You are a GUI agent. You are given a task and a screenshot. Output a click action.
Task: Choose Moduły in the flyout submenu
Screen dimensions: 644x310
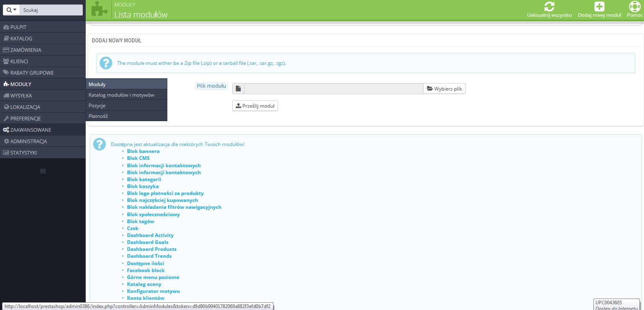pos(127,84)
